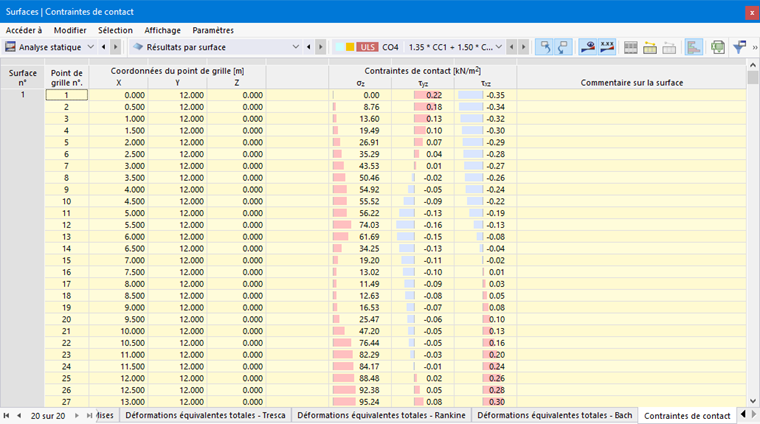Open the result filter funnel icon

(740, 47)
